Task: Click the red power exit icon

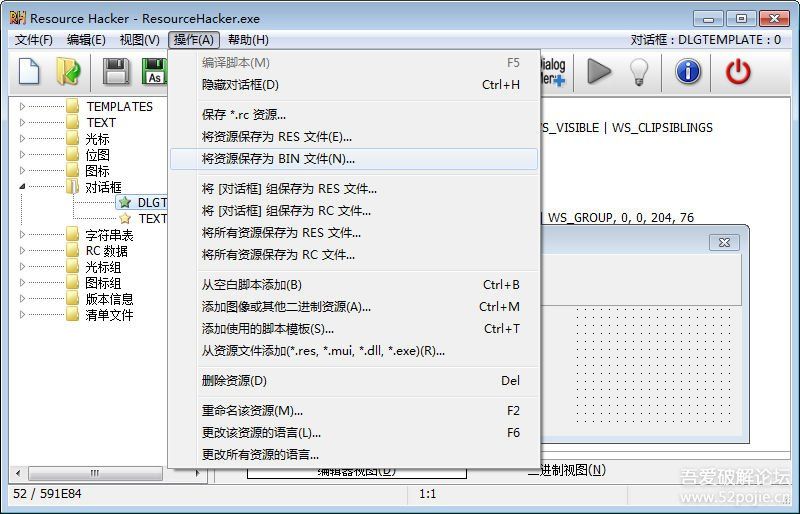Action: (x=738, y=71)
